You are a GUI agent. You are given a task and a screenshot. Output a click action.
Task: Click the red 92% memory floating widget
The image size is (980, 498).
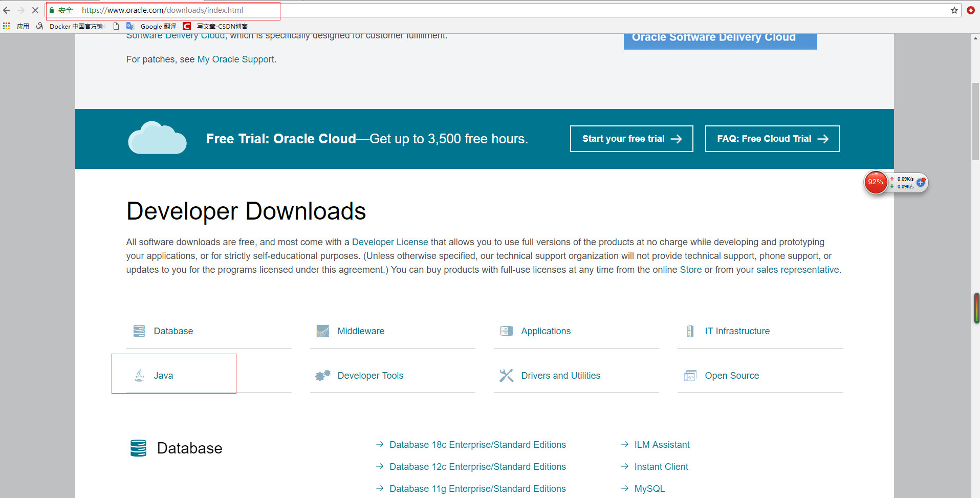coord(876,182)
